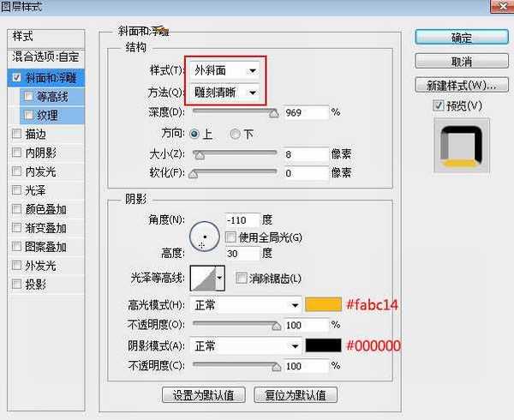Select the 外发光 outer glow item
Viewport: 514px width, 420px height.
[x=16, y=266]
